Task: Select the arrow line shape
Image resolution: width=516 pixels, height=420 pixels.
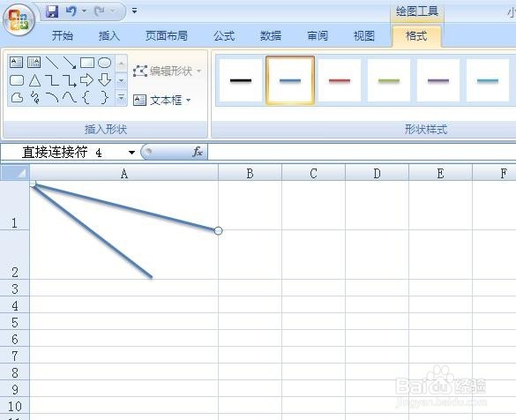Action: (x=70, y=63)
